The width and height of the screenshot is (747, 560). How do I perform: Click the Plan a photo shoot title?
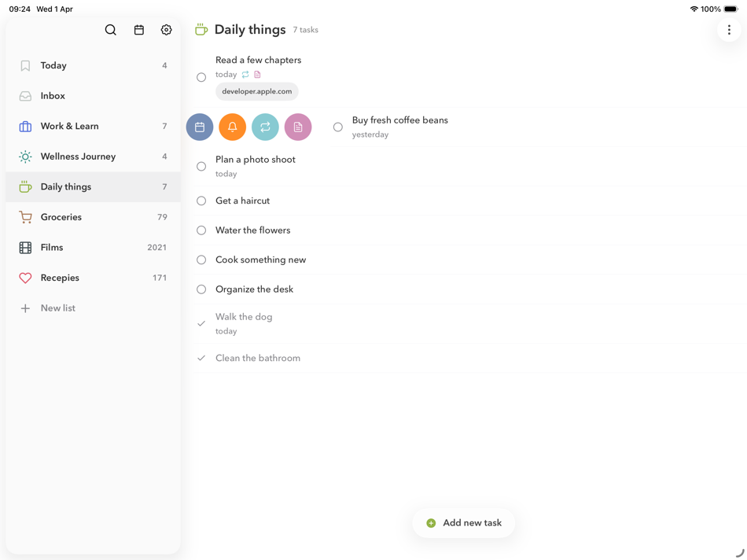tap(256, 160)
